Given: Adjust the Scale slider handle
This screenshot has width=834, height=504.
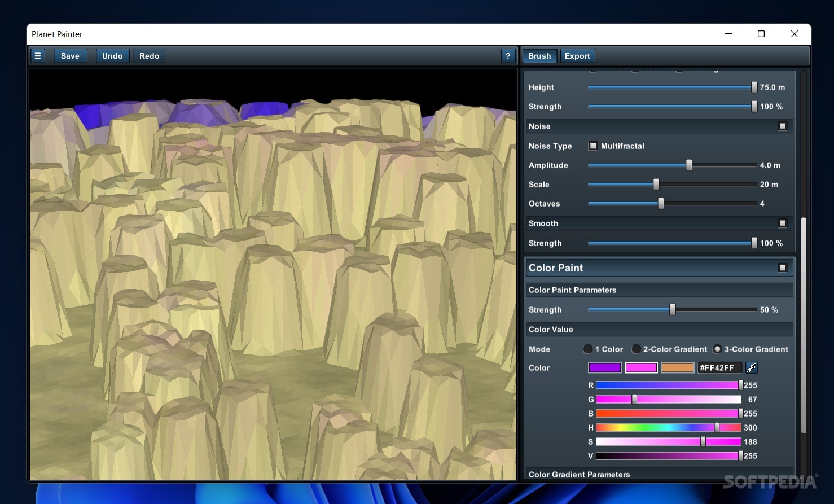Looking at the screenshot, I should pyautogui.click(x=656, y=185).
